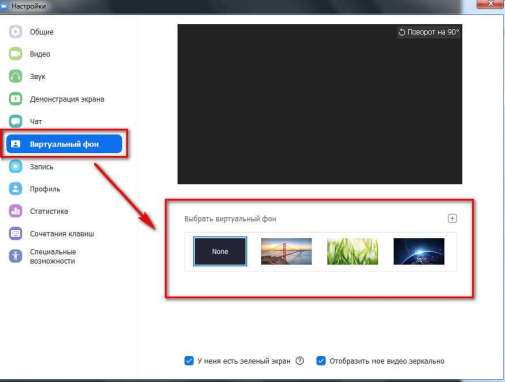The height and width of the screenshot is (382, 505).
Task: Click the green screen help icon
Action: 300,361
